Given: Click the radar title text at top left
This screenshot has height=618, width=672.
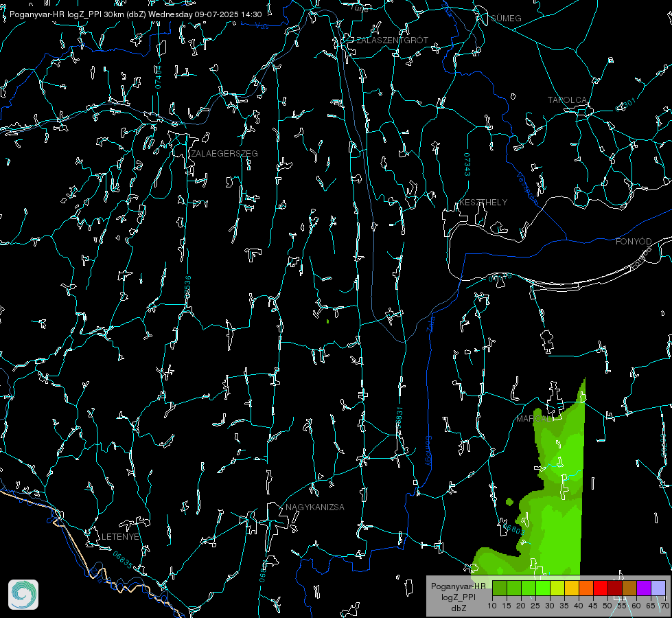Looking at the screenshot, I should (135, 14).
